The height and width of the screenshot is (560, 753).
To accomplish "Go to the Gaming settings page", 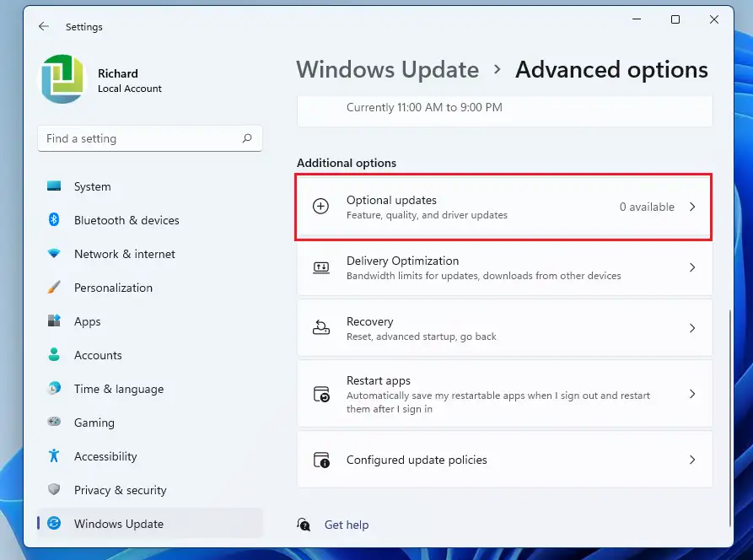I will click(150, 423).
